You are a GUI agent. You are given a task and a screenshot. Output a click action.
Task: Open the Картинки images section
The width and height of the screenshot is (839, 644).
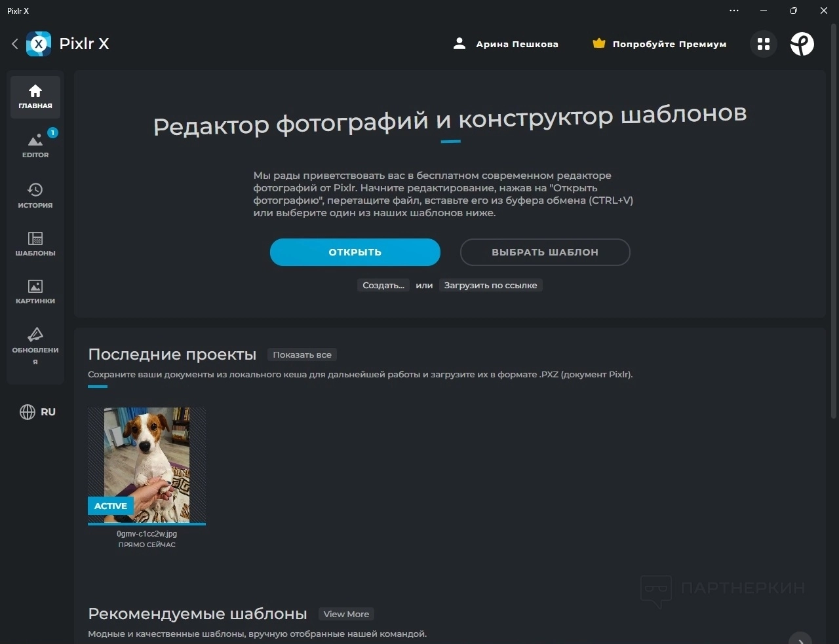coord(35,292)
